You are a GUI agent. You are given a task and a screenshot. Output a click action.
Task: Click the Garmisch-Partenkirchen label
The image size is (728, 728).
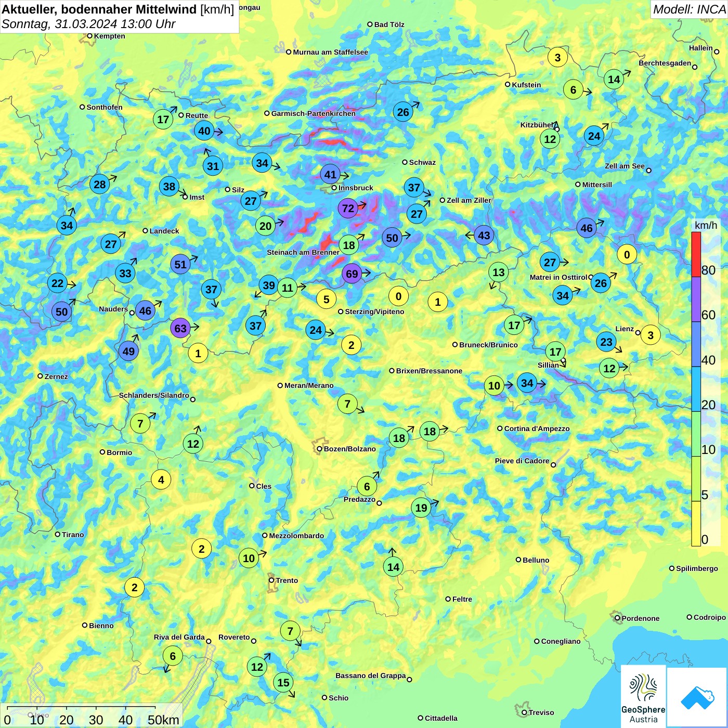point(313,113)
